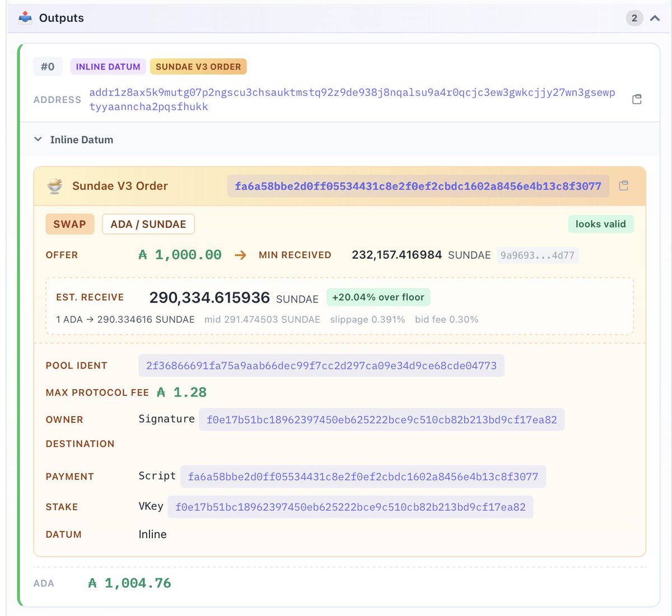The height and width of the screenshot is (616, 672).
Task: Copy the Sundae V3 Order hash
Action: (623, 186)
